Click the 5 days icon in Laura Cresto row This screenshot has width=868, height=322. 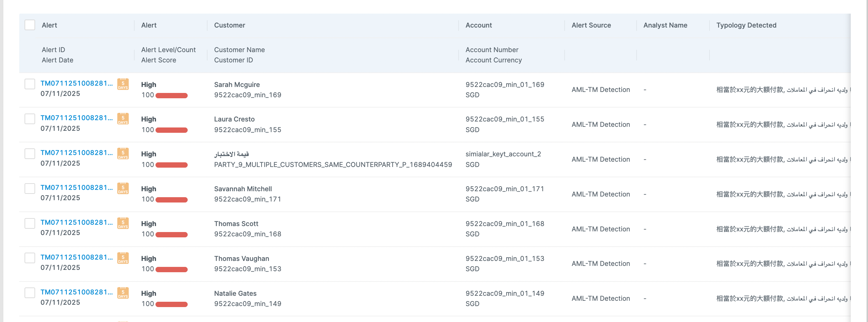[x=123, y=119]
